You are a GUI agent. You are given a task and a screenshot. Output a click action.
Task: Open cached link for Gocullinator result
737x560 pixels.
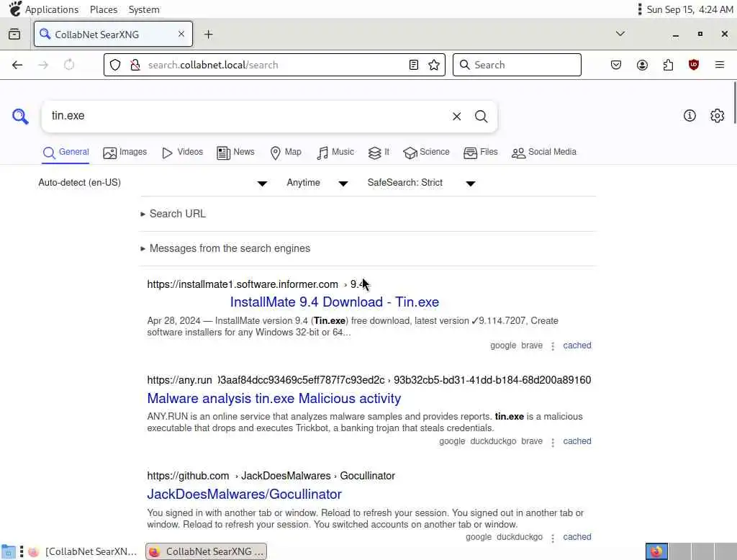tap(577, 537)
